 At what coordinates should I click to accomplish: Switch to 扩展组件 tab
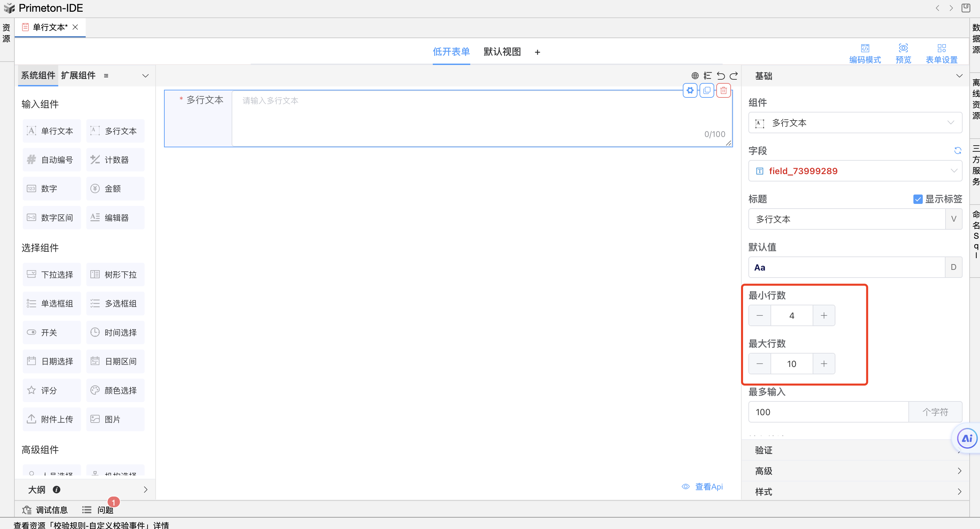click(x=78, y=75)
